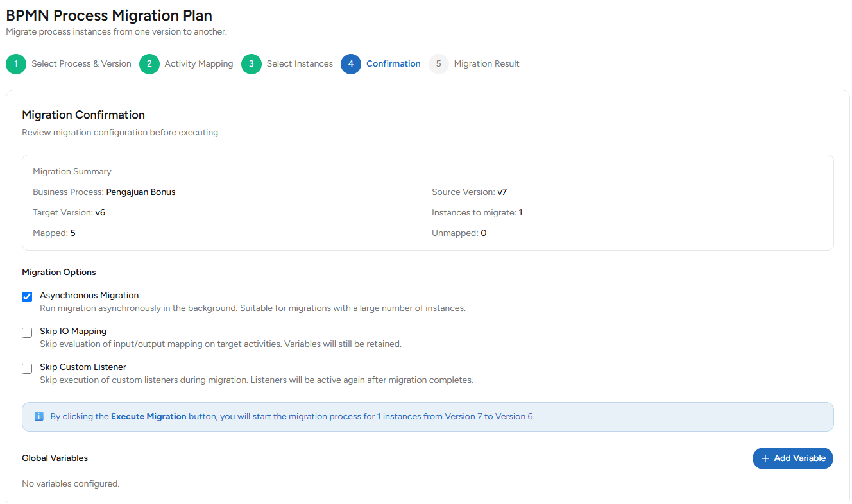Click the Skip IO Mapping label
The image size is (852, 504).
73,332
